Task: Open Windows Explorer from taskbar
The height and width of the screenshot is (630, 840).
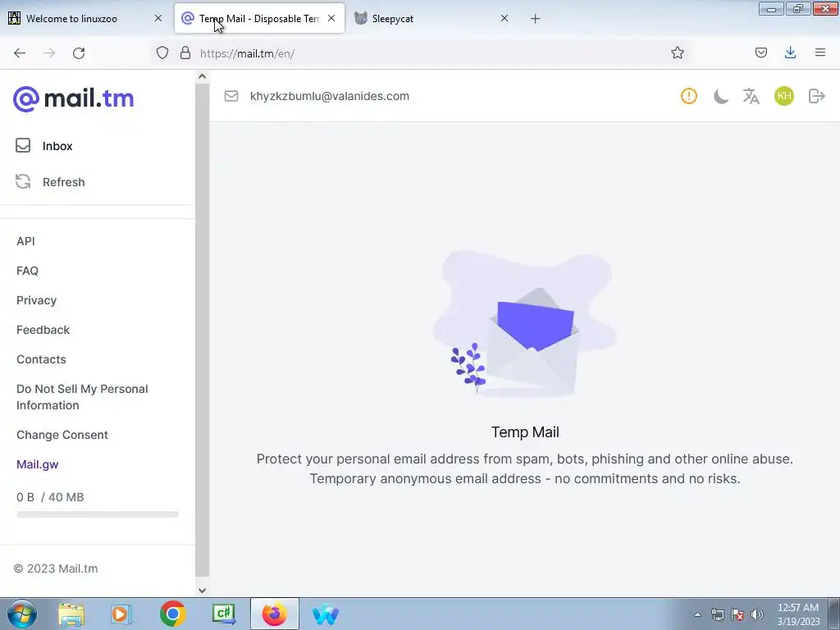Action: click(x=71, y=614)
